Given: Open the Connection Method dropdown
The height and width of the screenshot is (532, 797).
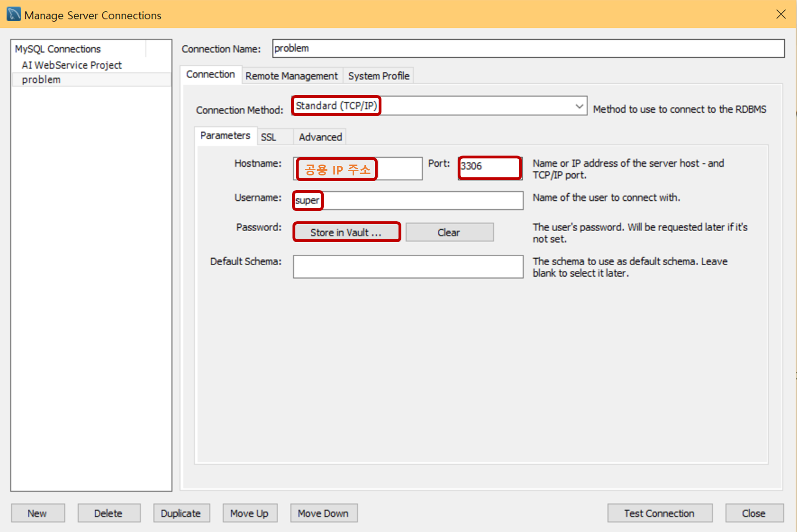Looking at the screenshot, I should click(439, 106).
